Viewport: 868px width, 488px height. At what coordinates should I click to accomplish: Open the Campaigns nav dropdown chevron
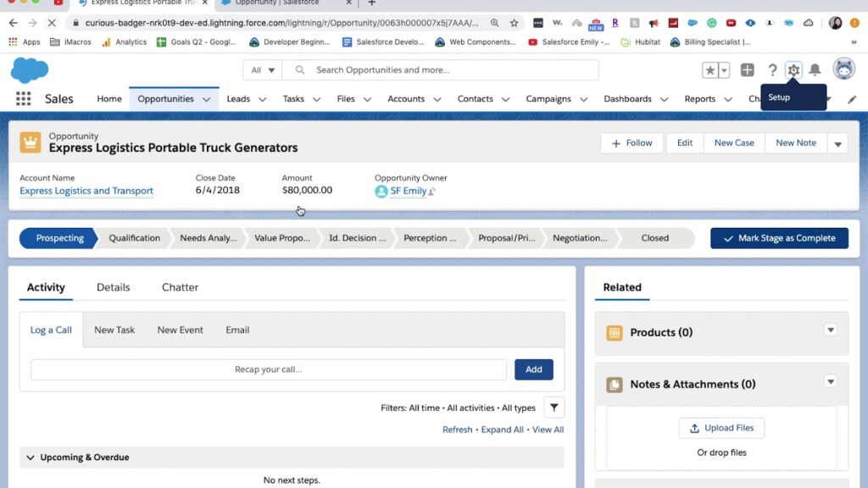[583, 100]
